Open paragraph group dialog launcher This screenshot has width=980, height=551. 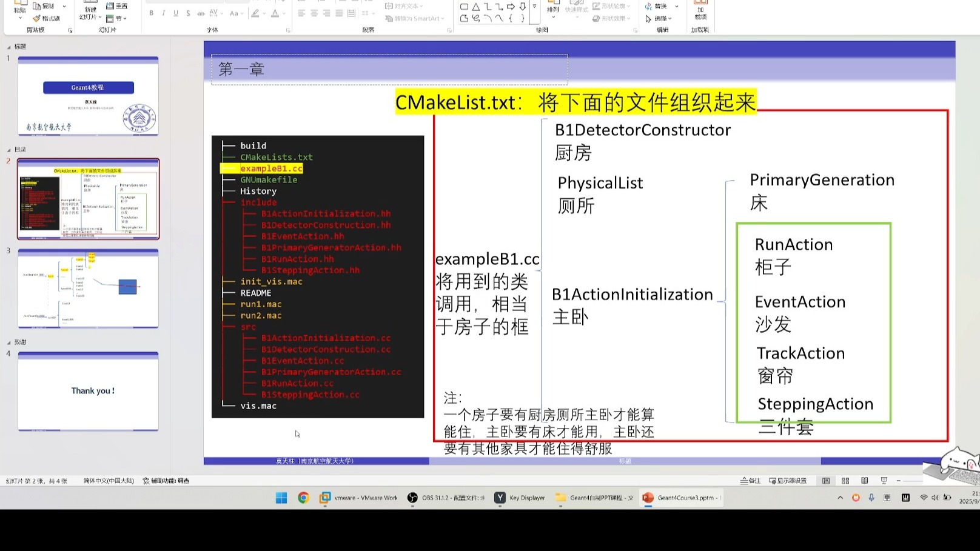click(449, 30)
